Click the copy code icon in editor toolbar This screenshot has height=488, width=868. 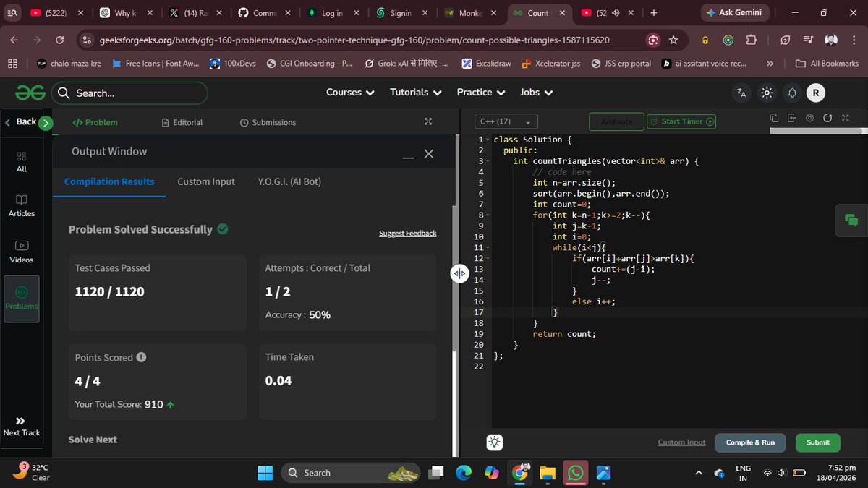[x=774, y=118]
